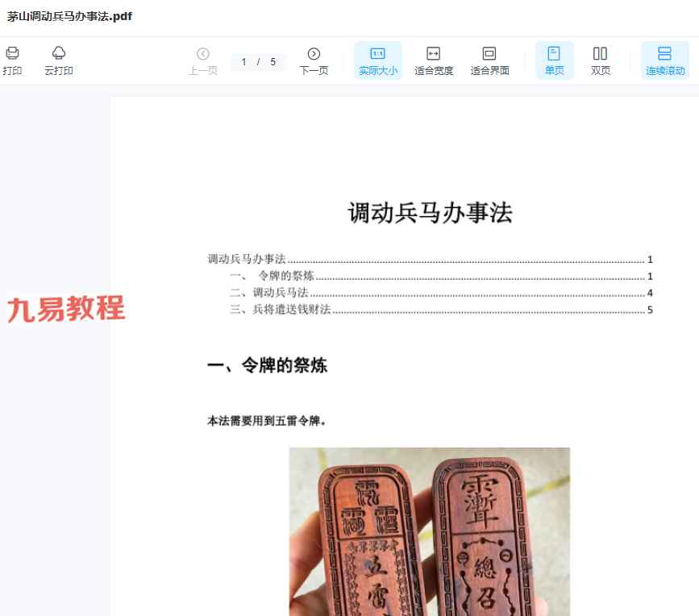Click the document title 调动兵马办事法
The height and width of the screenshot is (616, 699).
[x=430, y=214]
